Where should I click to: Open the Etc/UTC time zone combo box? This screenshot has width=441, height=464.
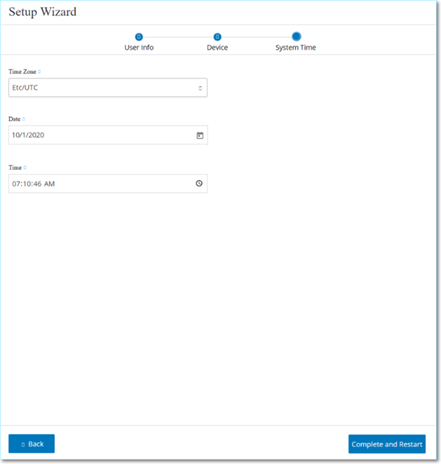[x=108, y=88]
